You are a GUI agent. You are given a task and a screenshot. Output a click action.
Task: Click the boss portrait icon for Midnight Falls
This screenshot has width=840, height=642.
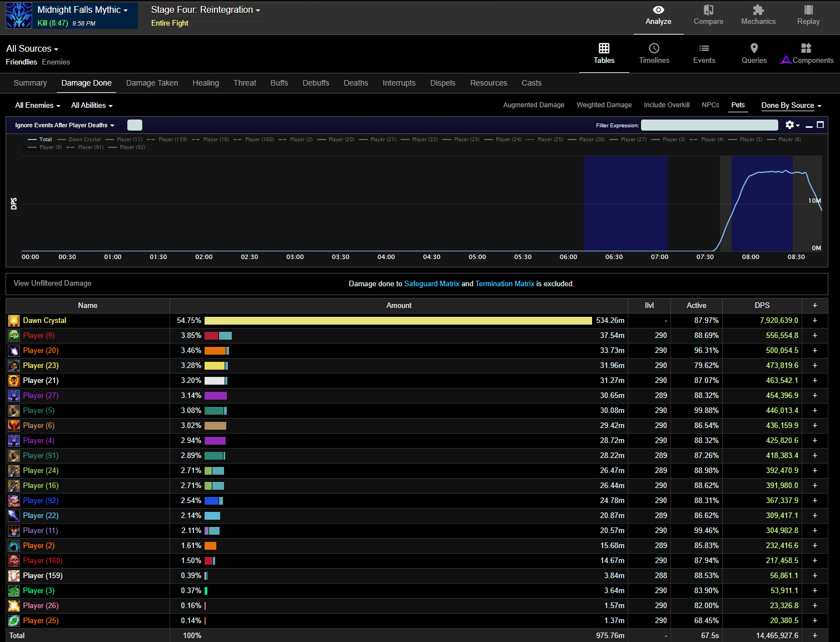[x=19, y=16]
